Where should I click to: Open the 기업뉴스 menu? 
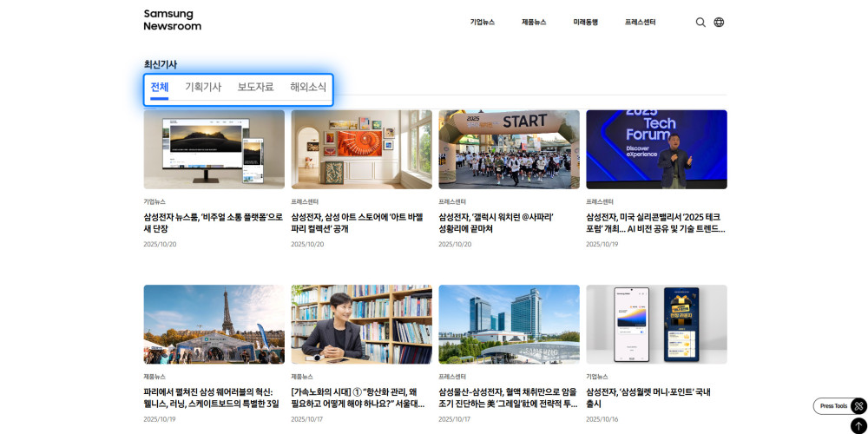[482, 23]
